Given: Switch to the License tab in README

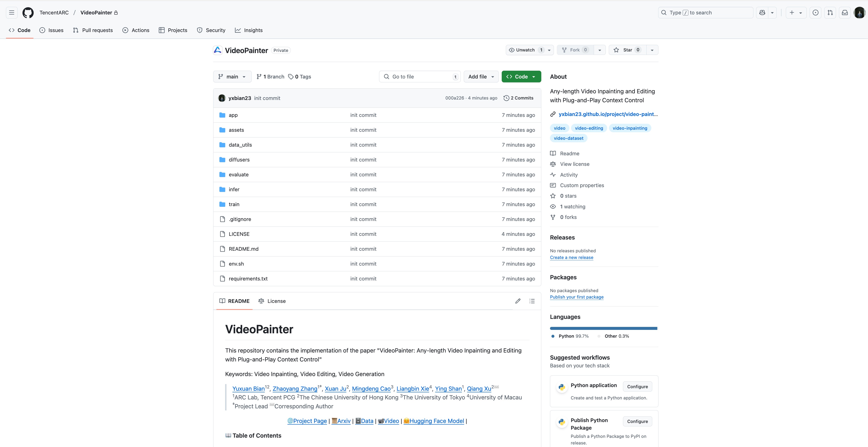Looking at the screenshot, I should tap(272, 301).
